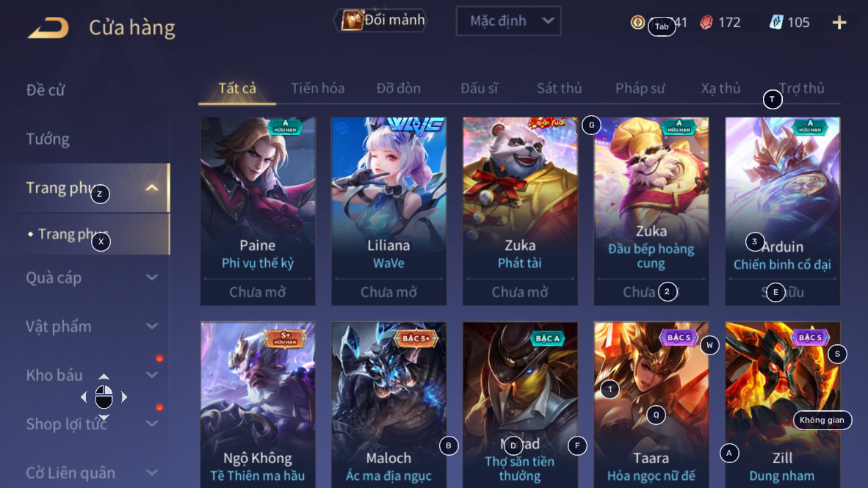Tap the plus icon to add currency
The width and height of the screenshot is (868, 488).
pyautogui.click(x=839, y=22)
